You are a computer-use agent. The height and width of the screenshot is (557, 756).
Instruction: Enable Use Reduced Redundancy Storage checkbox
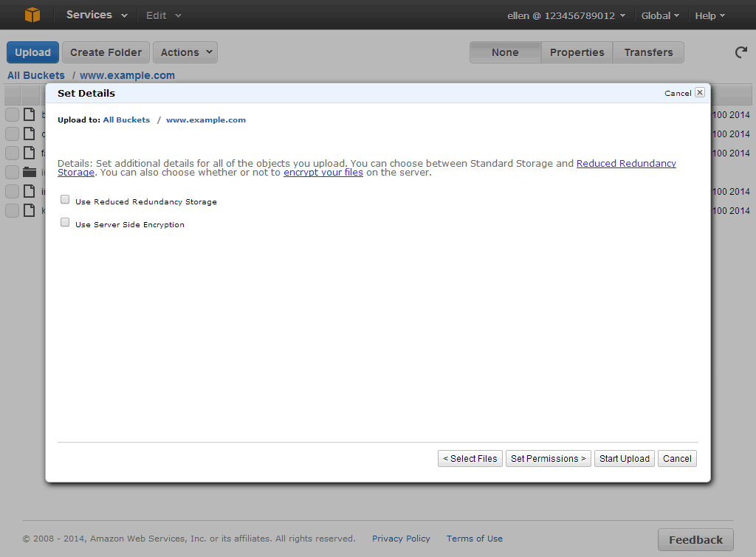pos(65,200)
